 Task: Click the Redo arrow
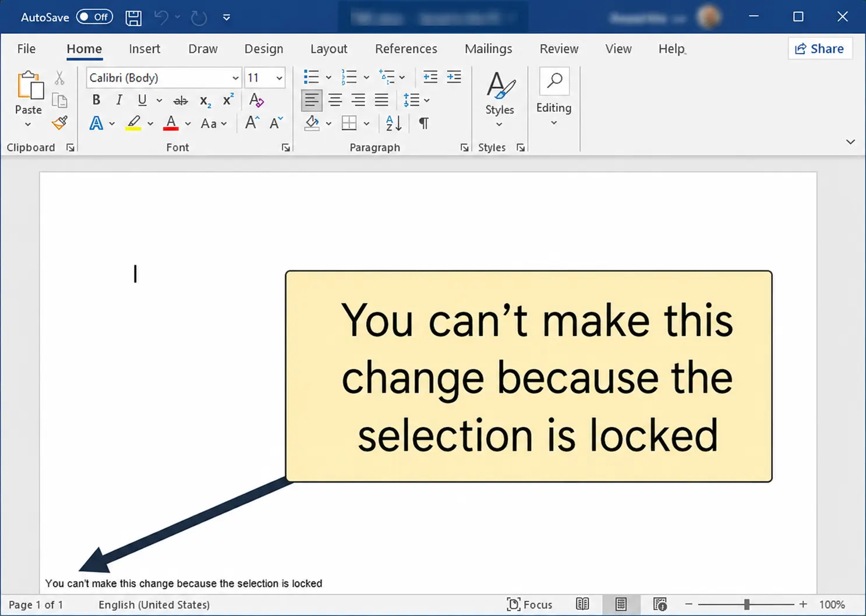(x=199, y=17)
